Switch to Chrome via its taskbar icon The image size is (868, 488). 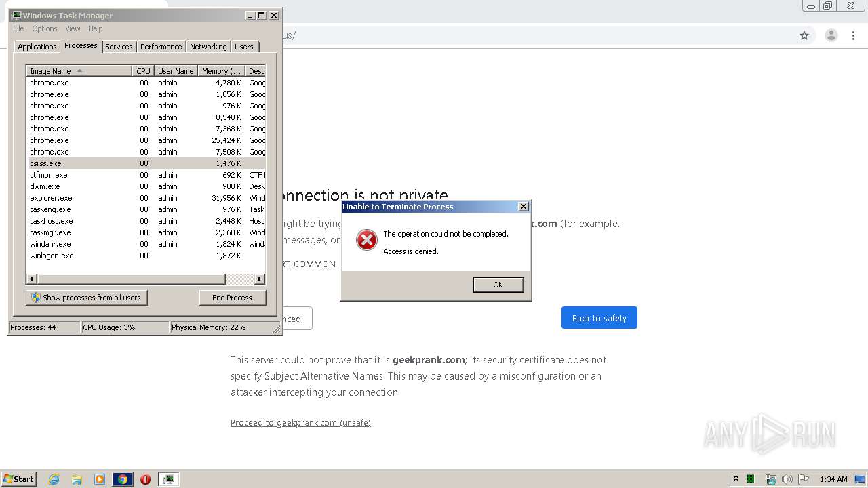coord(123,479)
